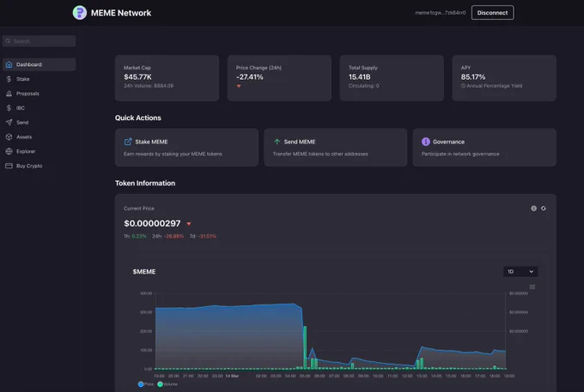
Task: Click the APY card
Action: [x=504, y=78]
